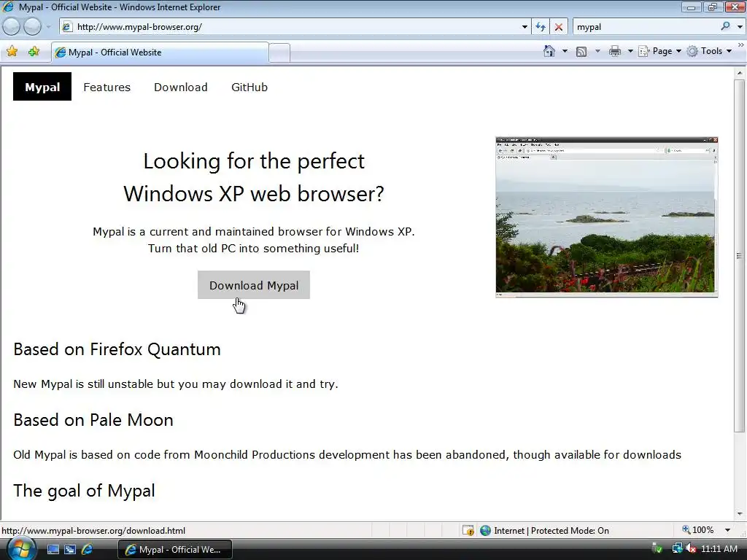The image size is (747, 560).
Task: Click the Mypal taskbar window button
Action: tap(175, 550)
